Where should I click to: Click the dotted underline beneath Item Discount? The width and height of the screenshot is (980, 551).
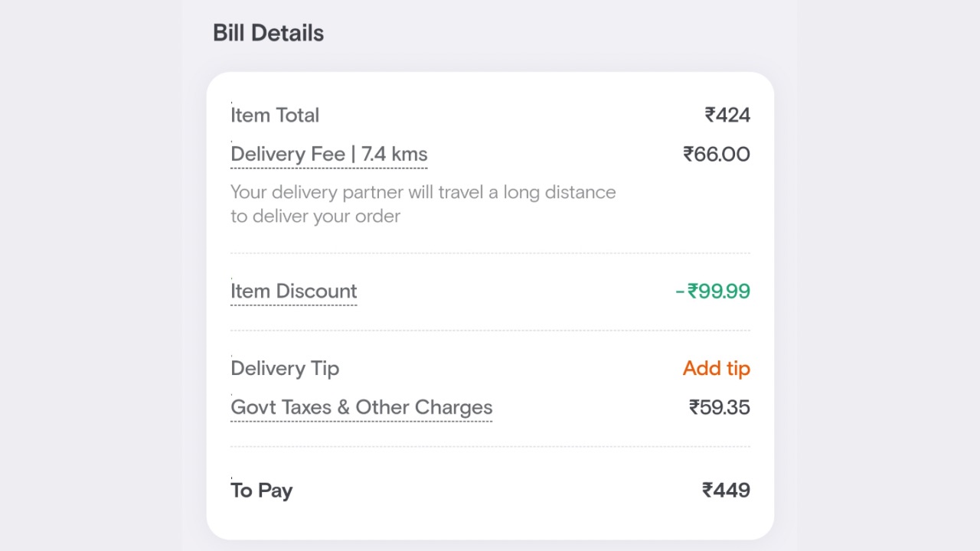(293, 305)
